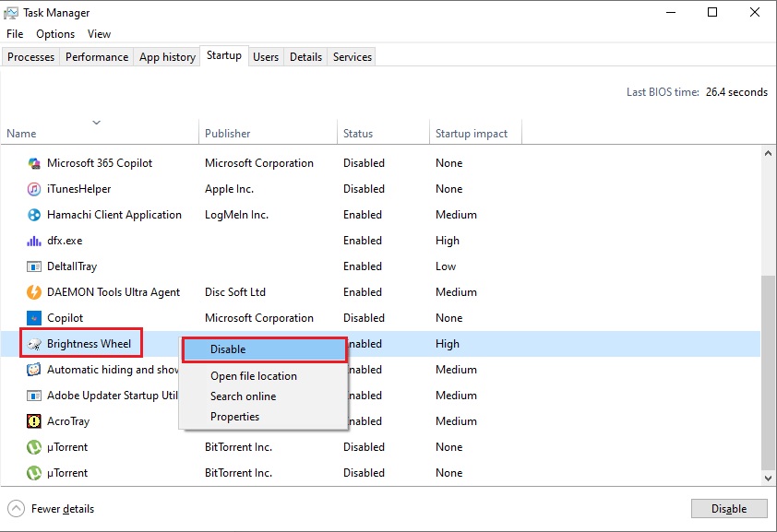Select the Microsoft 365 Copilot row name
Screen dimensions: 777x532
100,163
